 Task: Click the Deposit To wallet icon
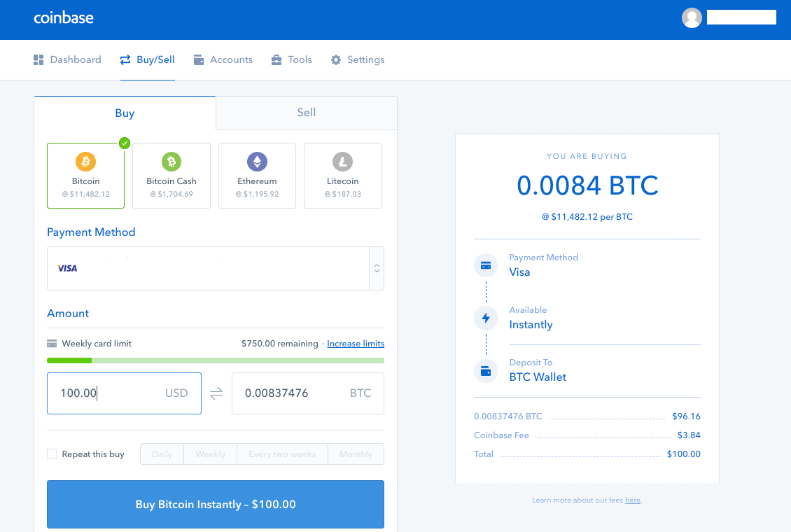point(486,371)
